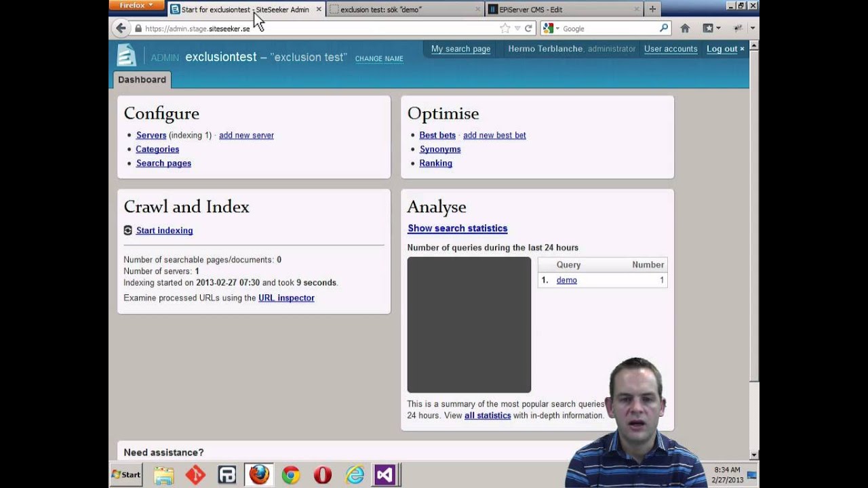This screenshot has height=488, width=868.
Task: Click the queries chart placeholder area
Action: pos(469,325)
